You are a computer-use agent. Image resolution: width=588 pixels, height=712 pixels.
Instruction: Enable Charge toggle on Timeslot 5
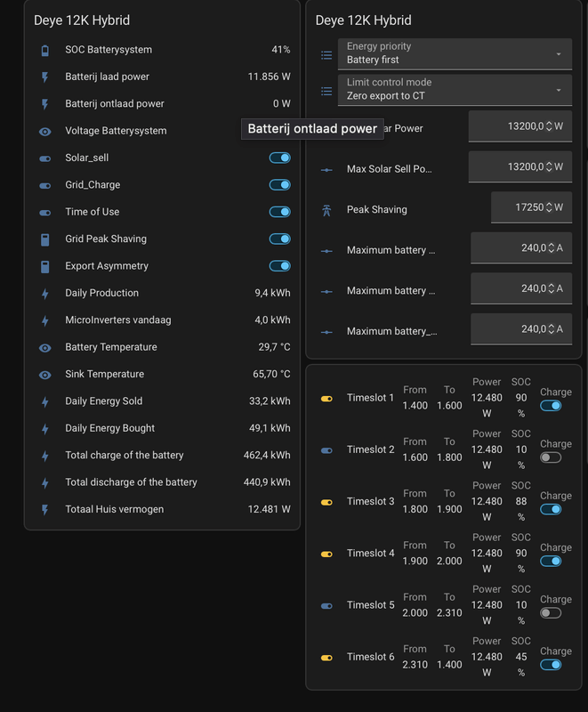[551, 612]
